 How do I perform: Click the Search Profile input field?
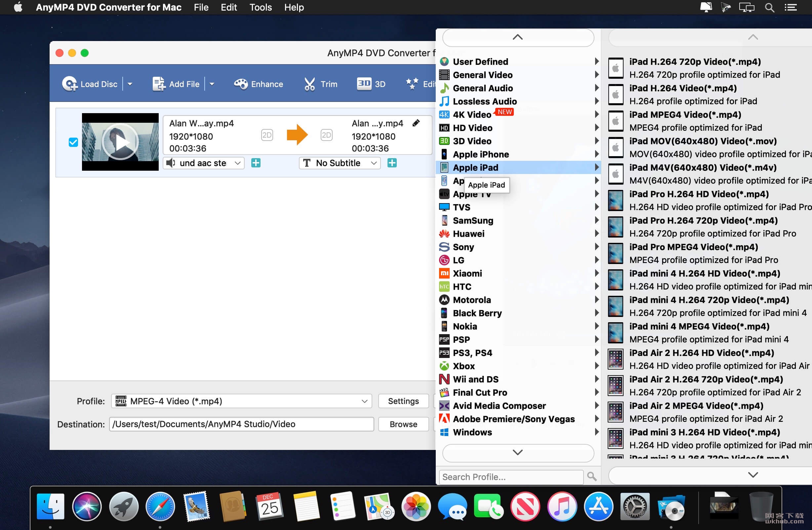tap(511, 477)
